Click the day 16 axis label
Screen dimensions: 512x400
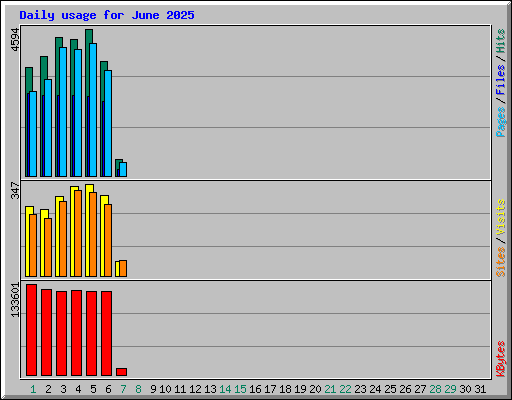[x=255, y=389]
